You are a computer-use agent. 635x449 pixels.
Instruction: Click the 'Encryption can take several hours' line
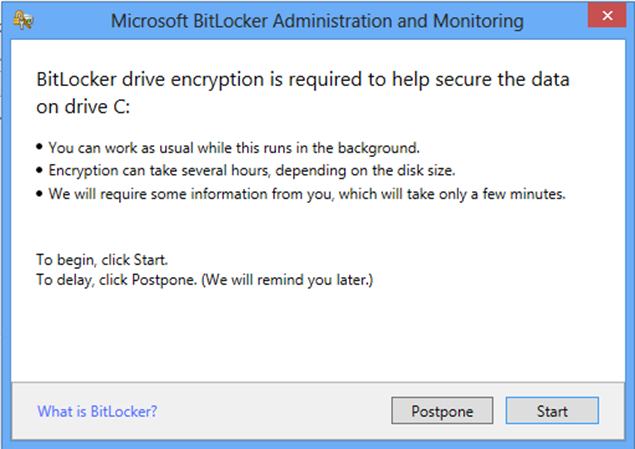pyautogui.click(x=252, y=170)
